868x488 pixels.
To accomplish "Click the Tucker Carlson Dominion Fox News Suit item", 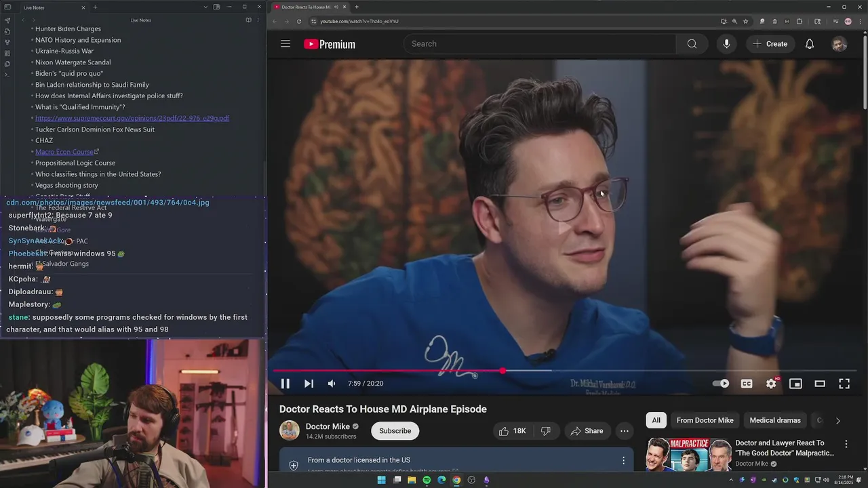I will (95, 129).
